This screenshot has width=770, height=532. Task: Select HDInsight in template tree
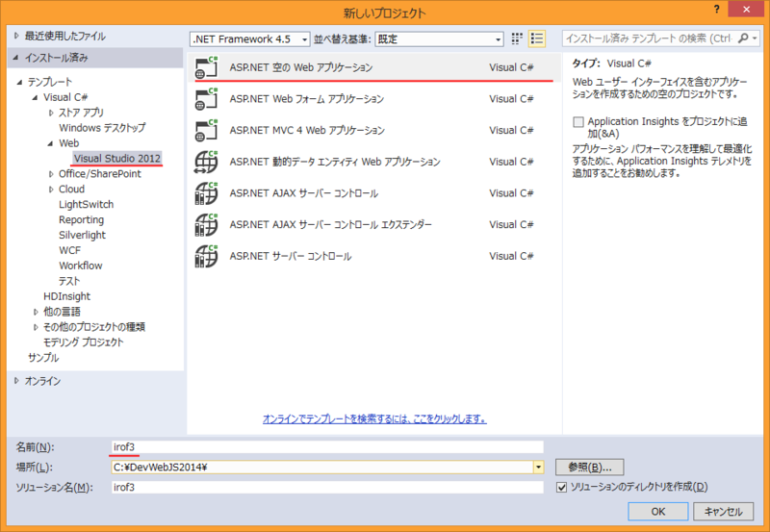(66, 296)
